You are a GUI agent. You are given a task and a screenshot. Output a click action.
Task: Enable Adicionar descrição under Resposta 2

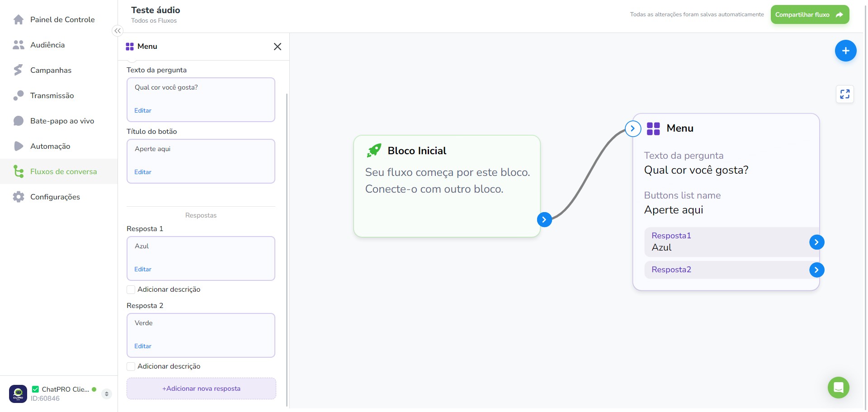(131, 366)
